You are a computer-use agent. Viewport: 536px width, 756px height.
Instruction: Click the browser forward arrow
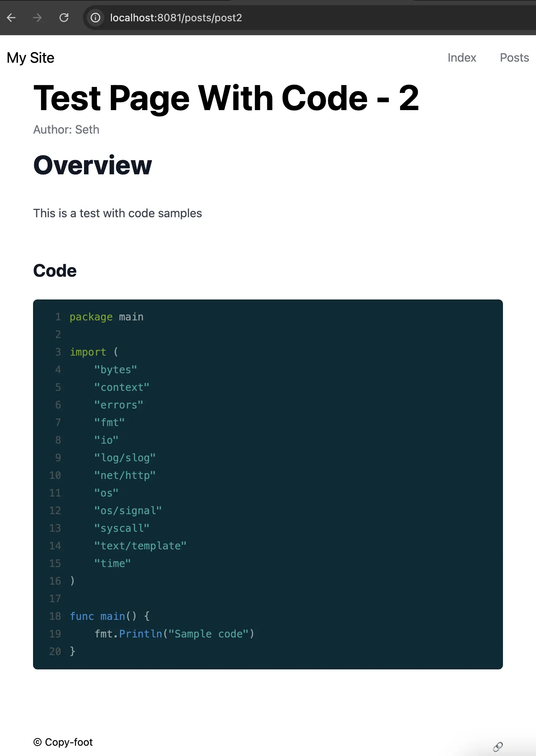pos(37,18)
